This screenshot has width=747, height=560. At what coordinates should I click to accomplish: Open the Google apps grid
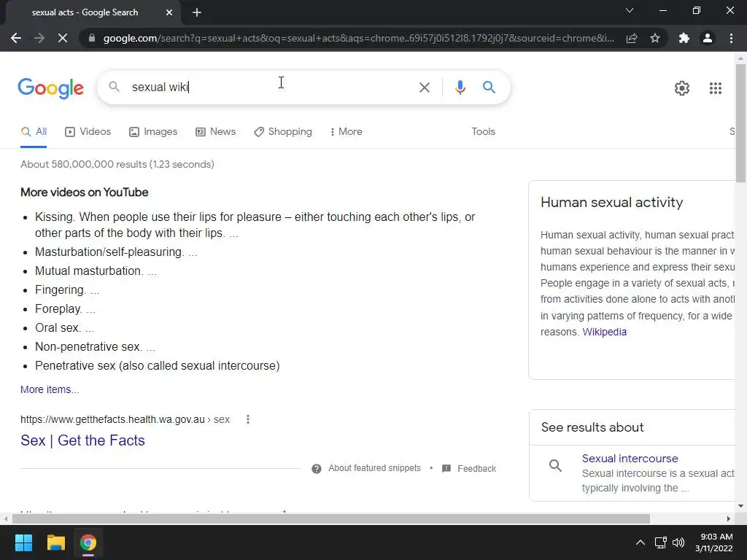click(715, 88)
